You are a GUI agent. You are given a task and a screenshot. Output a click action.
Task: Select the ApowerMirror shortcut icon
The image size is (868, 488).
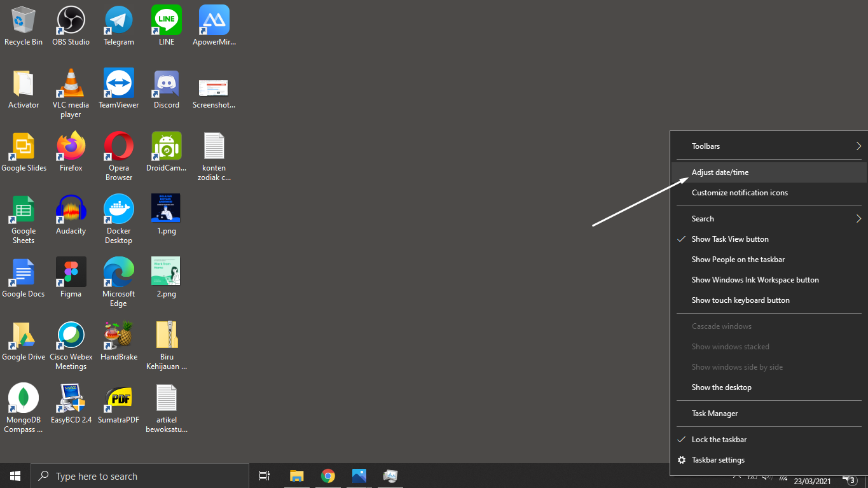(x=214, y=20)
